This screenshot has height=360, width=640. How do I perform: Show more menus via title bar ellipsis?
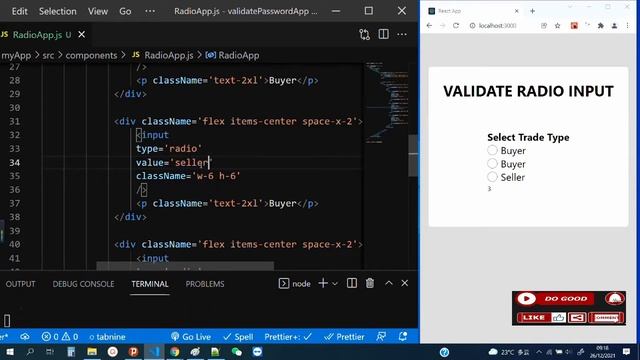[x=150, y=11]
